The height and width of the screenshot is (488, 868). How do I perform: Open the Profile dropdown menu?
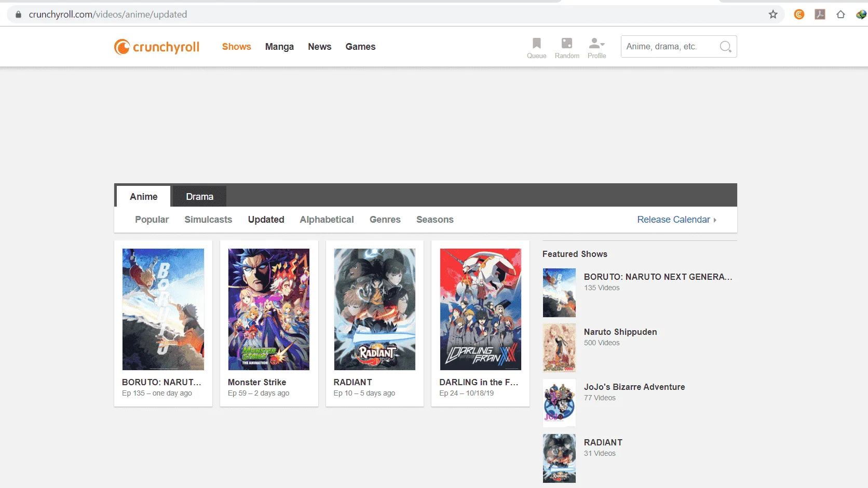coord(597,48)
